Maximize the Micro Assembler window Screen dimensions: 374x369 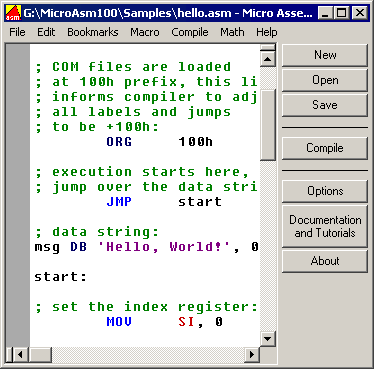pyautogui.click(x=341, y=13)
